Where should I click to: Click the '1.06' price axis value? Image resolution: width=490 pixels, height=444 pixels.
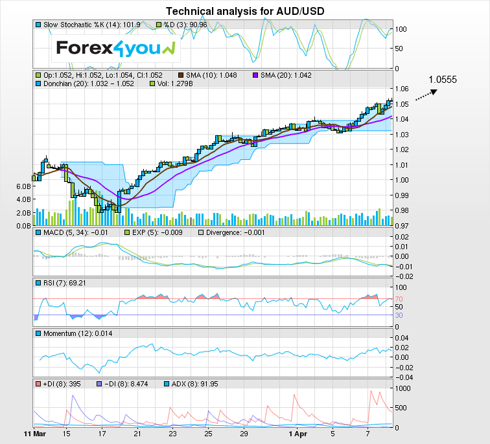[x=402, y=89]
